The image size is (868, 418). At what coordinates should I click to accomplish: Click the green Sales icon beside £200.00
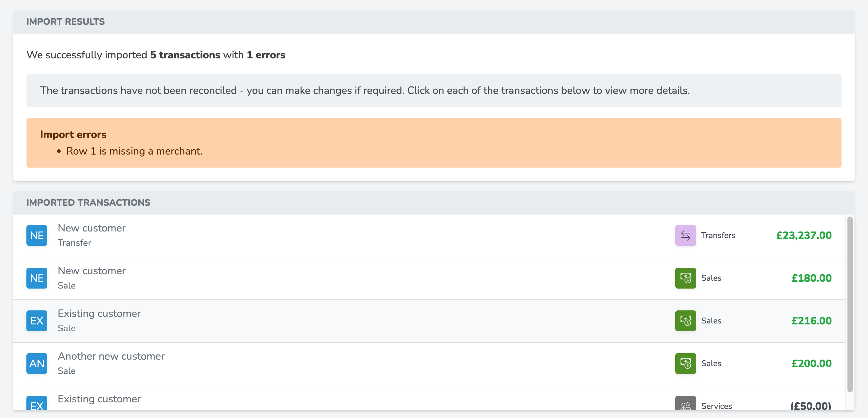tap(685, 364)
